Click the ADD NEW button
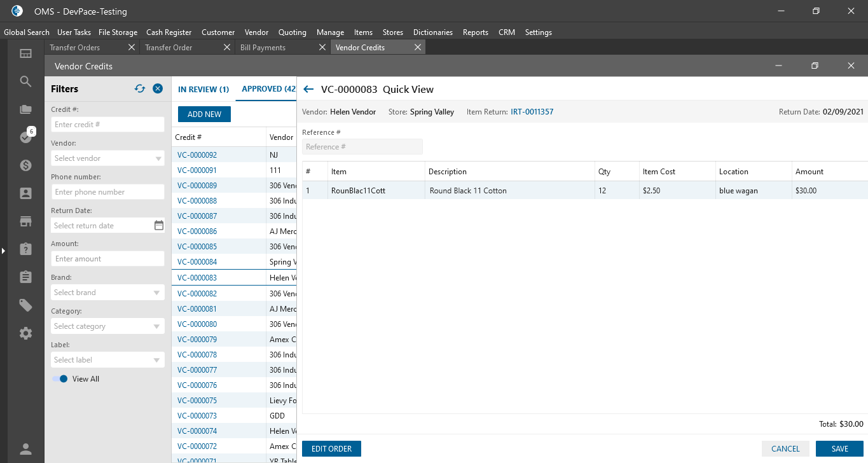 (x=204, y=114)
